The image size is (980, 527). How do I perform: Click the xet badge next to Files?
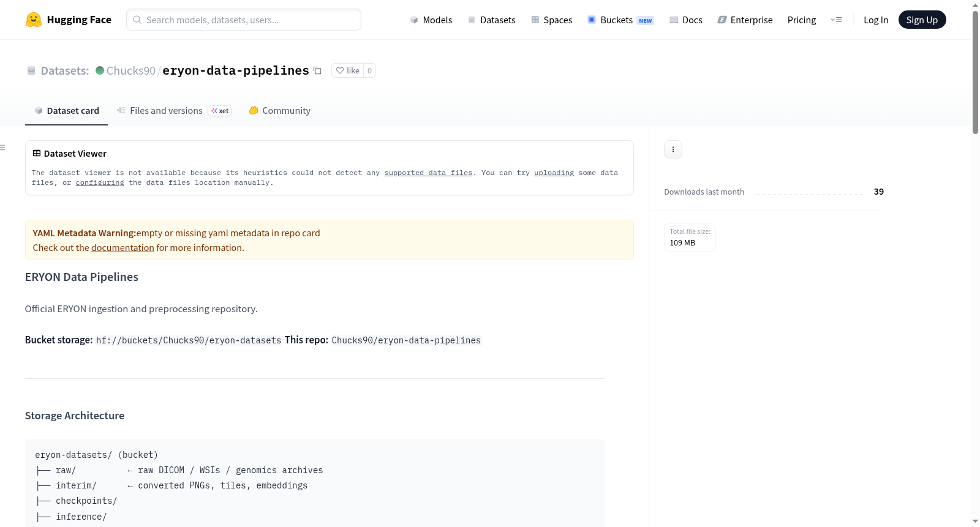click(x=220, y=111)
